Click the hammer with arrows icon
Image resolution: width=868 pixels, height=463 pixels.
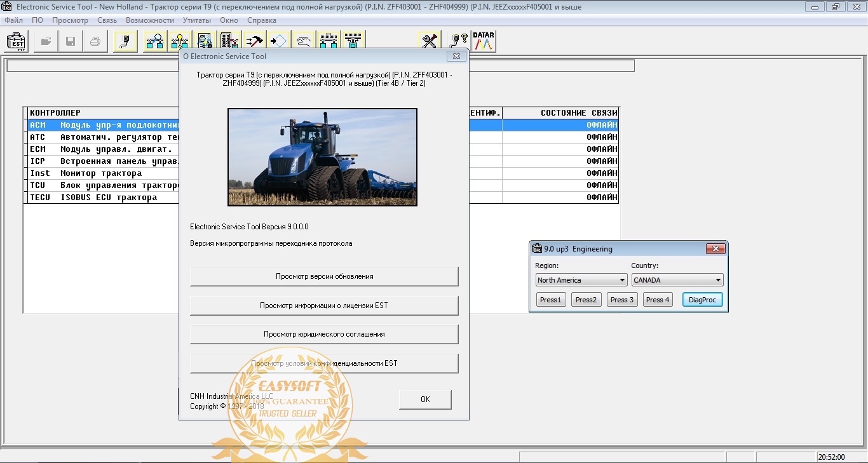pyautogui.click(x=254, y=41)
